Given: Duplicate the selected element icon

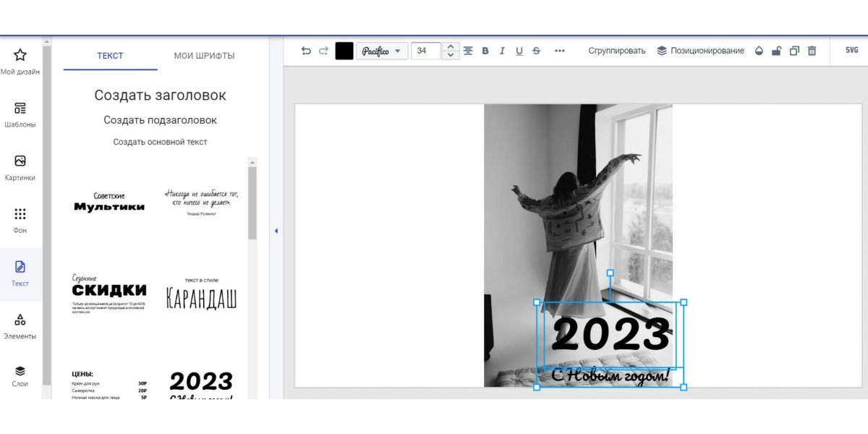Looking at the screenshot, I should click(x=794, y=51).
